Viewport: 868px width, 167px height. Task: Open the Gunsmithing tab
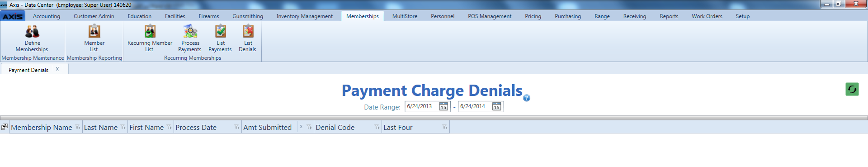(248, 16)
